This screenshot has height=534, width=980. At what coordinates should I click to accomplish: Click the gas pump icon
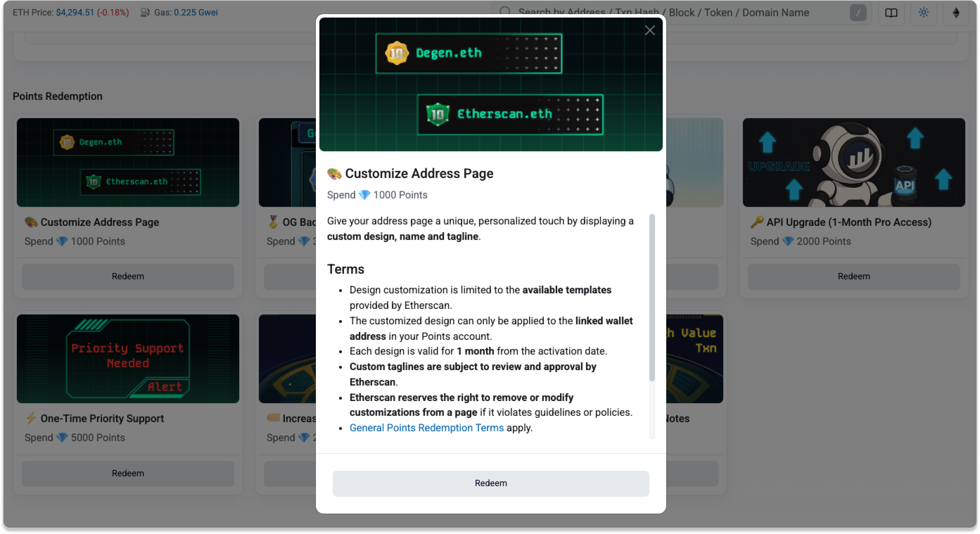[x=145, y=13]
